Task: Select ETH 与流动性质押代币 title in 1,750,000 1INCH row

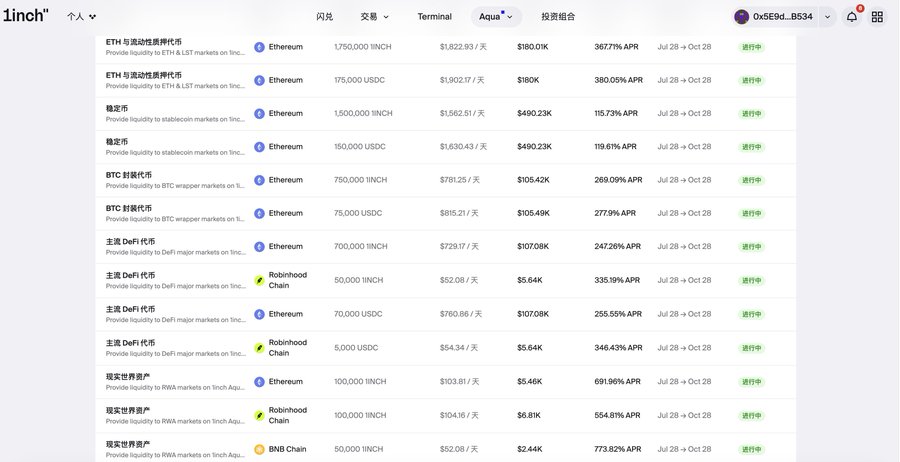Action: click(x=143, y=42)
